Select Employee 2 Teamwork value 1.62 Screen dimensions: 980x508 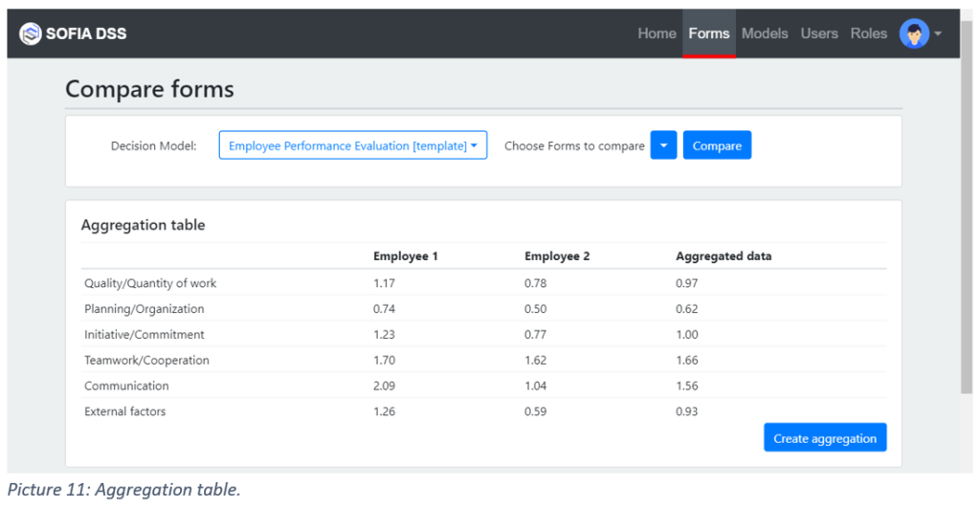(x=535, y=360)
